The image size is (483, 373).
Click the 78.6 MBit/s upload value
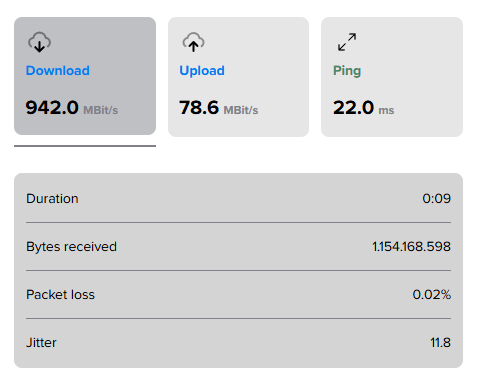click(x=219, y=108)
